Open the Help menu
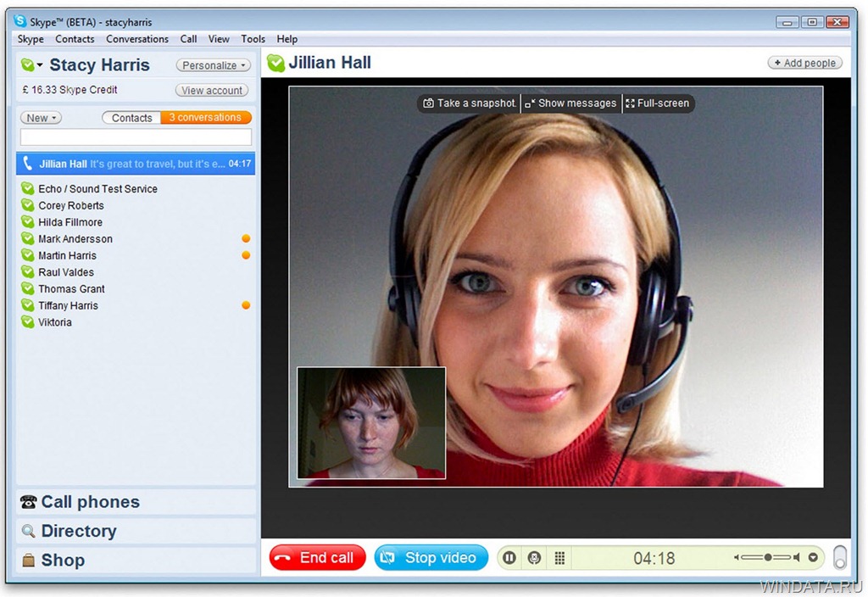868x597 pixels. click(287, 39)
